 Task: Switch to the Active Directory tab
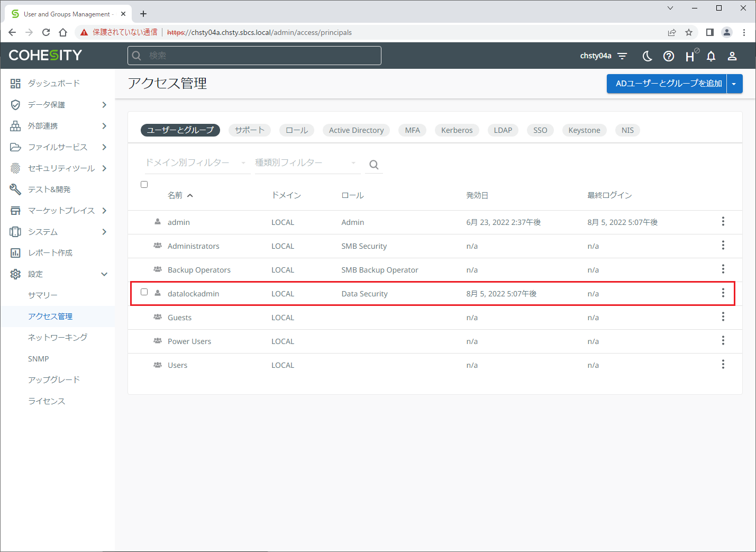tap(356, 130)
